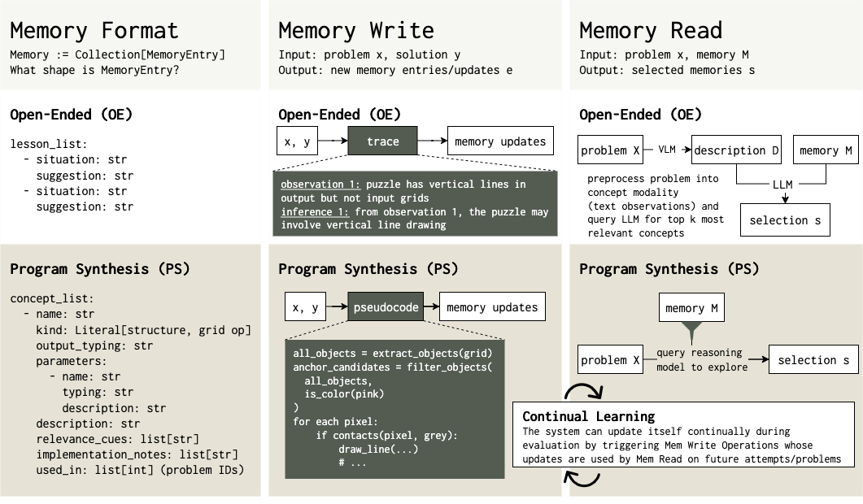This screenshot has width=863, height=504.
Task: Click the arrow pointing to Program Synthesis selection s
Action: (x=757, y=359)
